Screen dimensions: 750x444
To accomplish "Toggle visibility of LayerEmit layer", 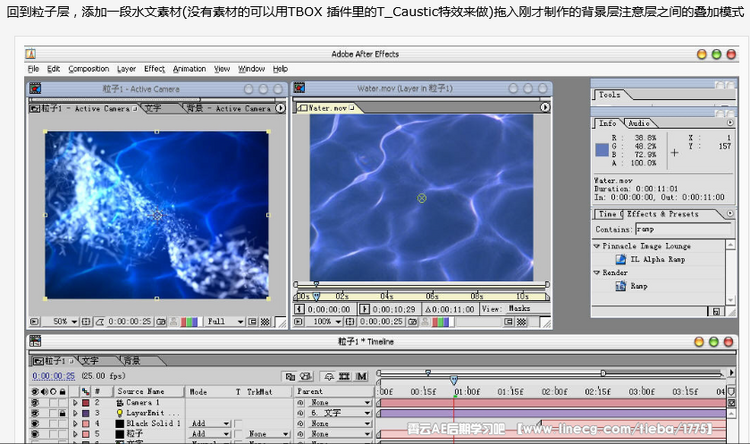I will 35,412.
